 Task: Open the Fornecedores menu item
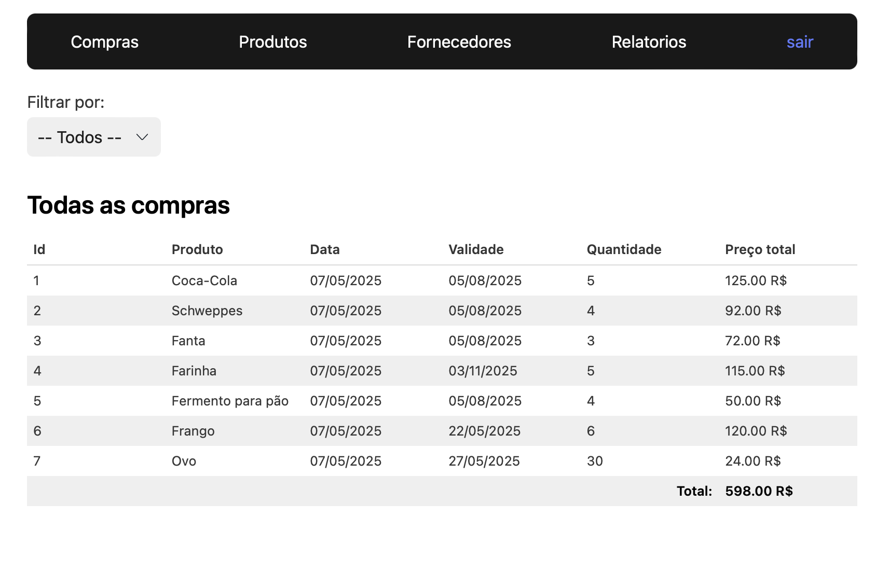(x=459, y=42)
